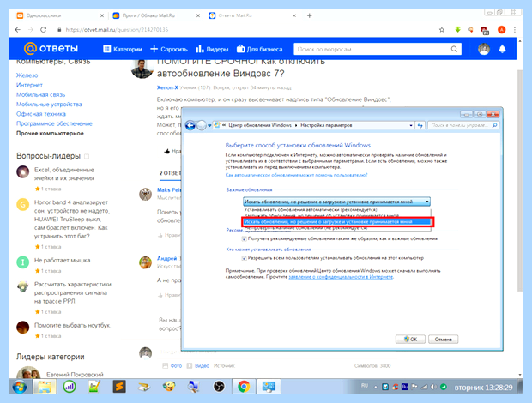532x403 pixels.
Task: Click the smiley face taskbar icon
Action: tap(169, 387)
